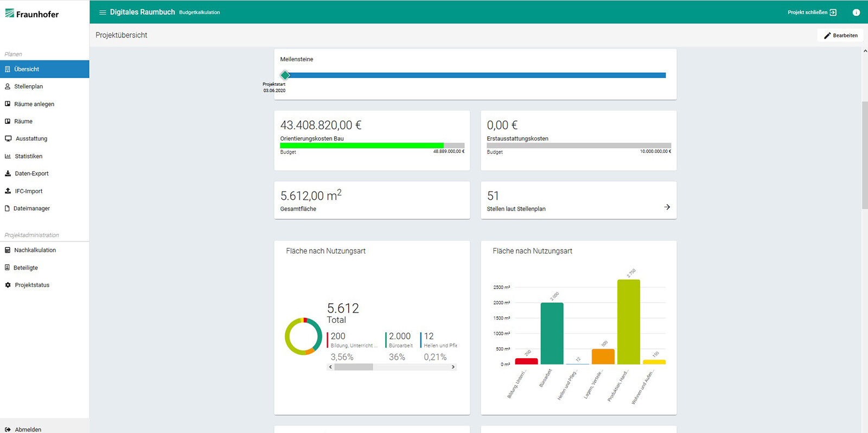This screenshot has height=433, width=868.
Task: Click the Daten-Export download icon
Action: tap(8, 174)
